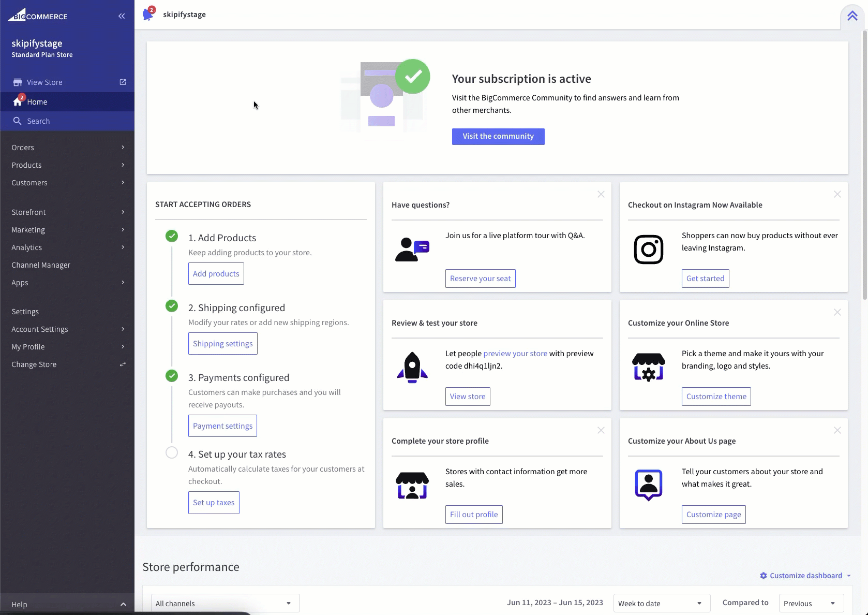Dismiss the Complete your store profile card
The height and width of the screenshot is (615, 868).
click(x=601, y=430)
